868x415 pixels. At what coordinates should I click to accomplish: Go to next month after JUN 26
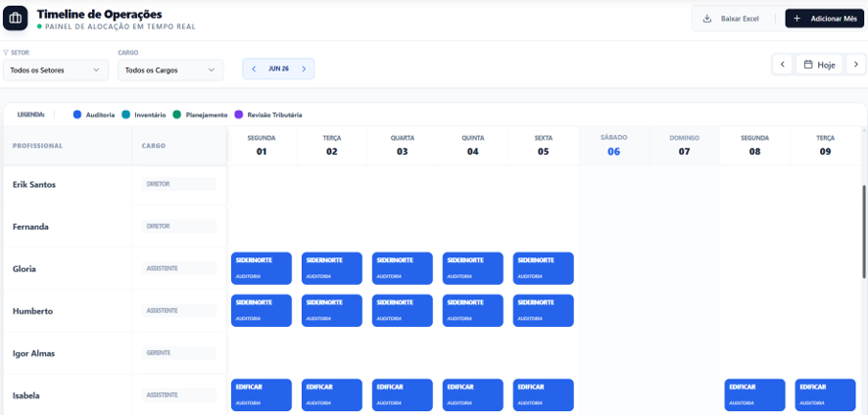pyautogui.click(x=304, y=69)
